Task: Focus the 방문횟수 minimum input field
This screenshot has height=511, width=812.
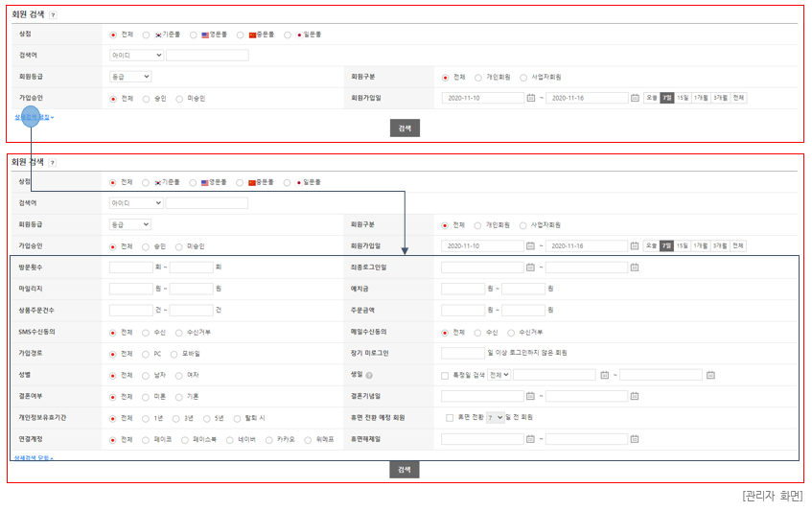Action: click(x=131, y=267)
